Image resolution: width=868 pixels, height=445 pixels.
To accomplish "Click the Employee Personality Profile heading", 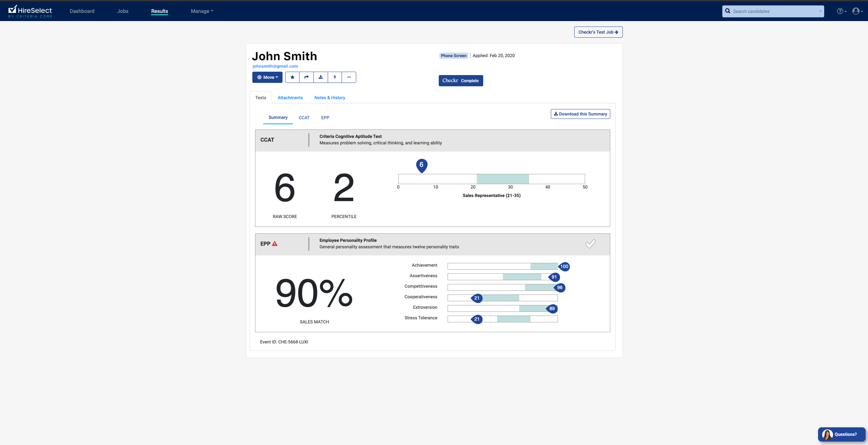I will [348, 241].
